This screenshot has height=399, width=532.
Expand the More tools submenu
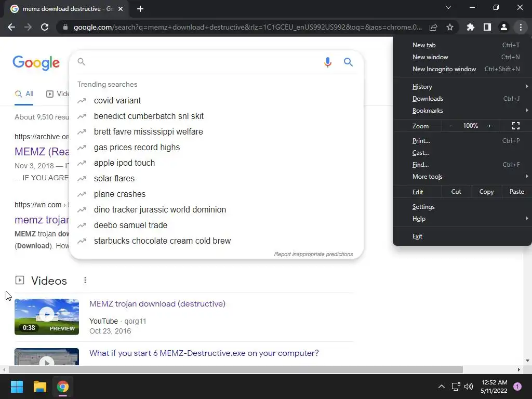pos(462,177)
